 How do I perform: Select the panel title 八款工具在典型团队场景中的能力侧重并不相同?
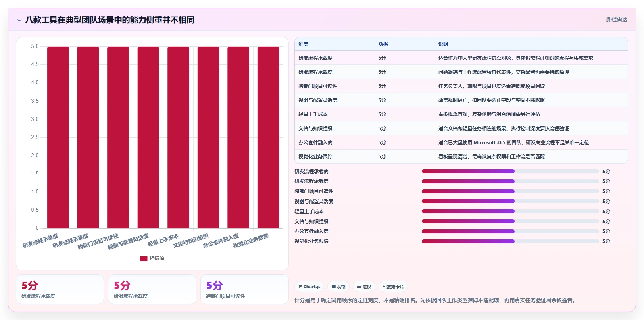(110, 20)
